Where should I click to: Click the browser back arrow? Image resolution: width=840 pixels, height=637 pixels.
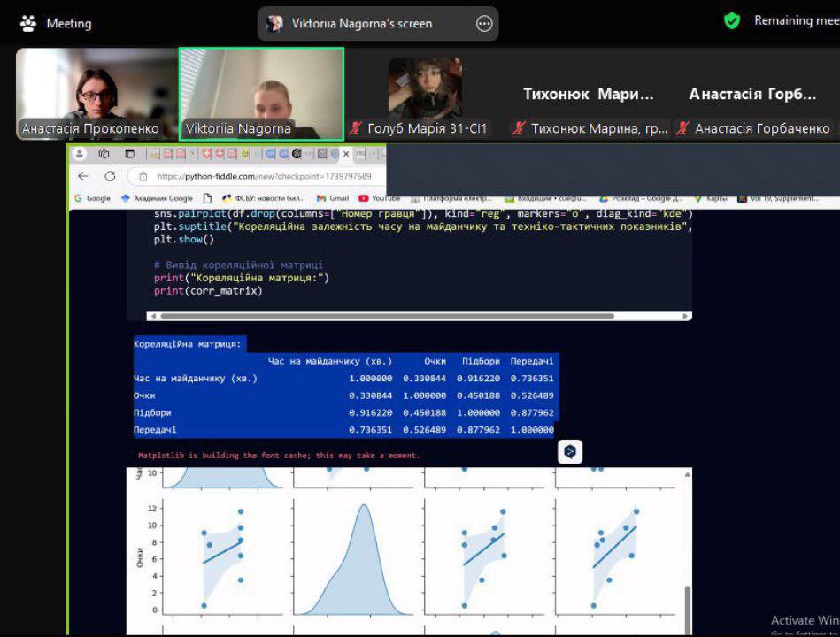point(83,176)
